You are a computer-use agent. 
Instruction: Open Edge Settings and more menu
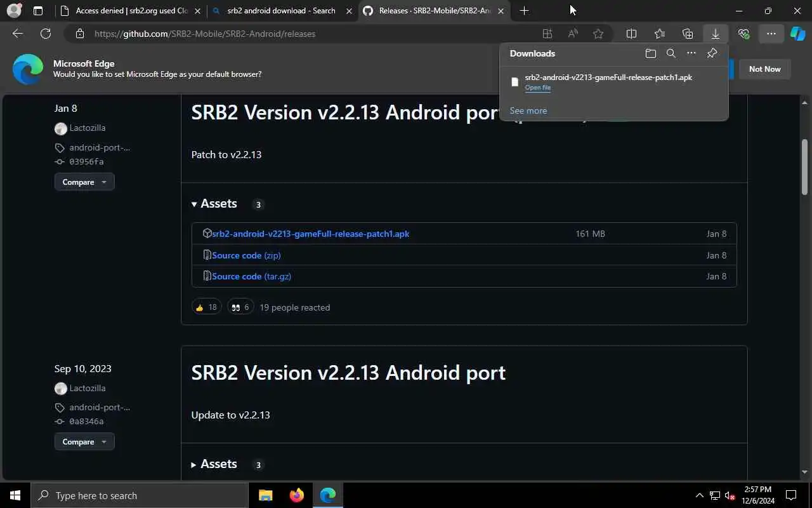(x=771, y=34)
